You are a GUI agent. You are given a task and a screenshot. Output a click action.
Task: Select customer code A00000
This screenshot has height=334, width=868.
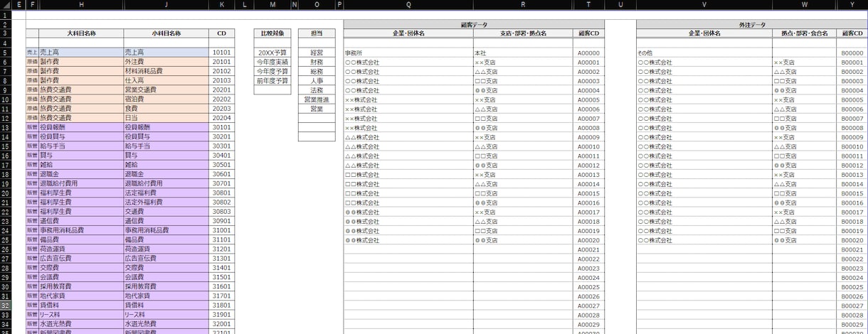pos(588,53)
